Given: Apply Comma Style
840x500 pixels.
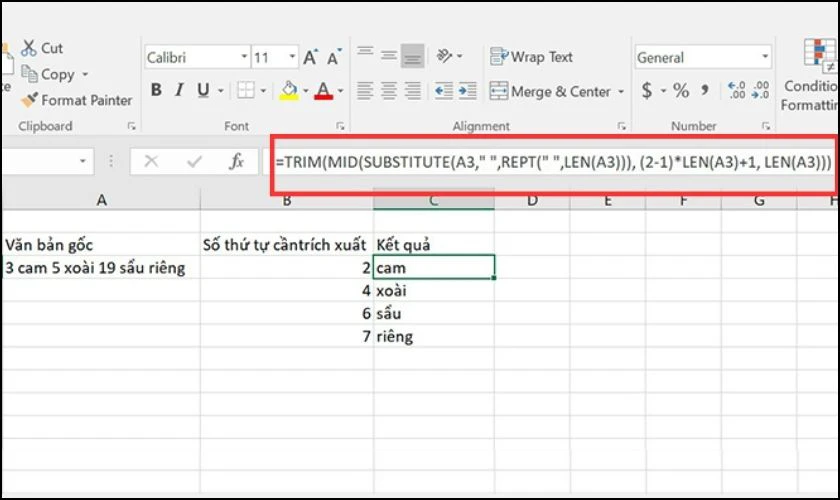Looking at the screenshot, I should point(705,89).
